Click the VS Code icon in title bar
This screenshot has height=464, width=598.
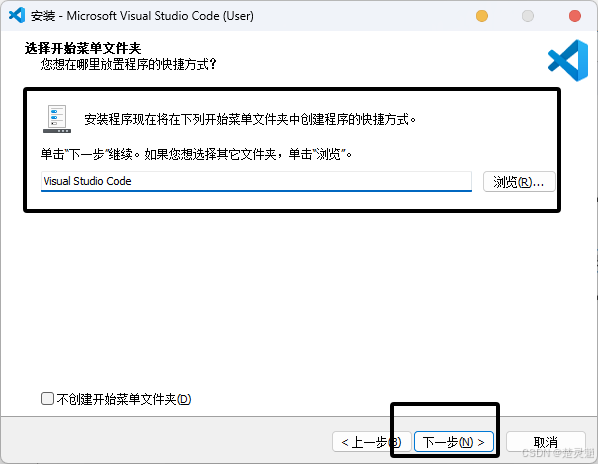tap(17, 15)
